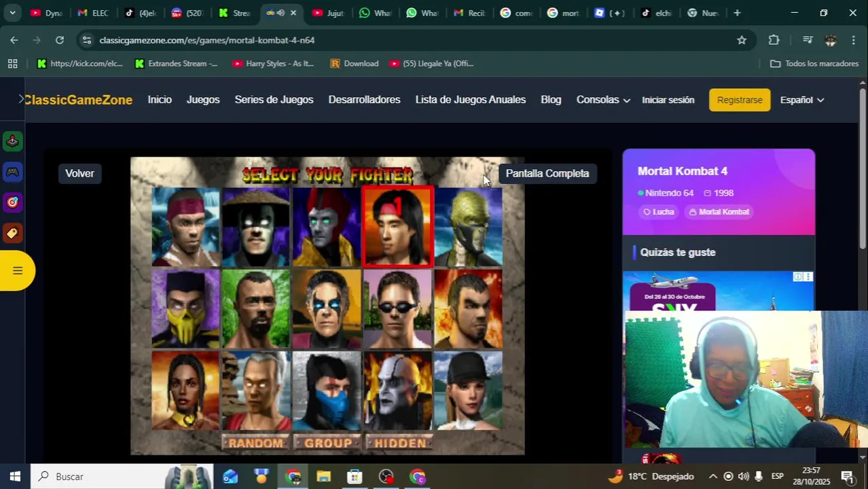868x489 pixels.
Task: Open the pink target icon in left sidebar
Action: [12, 202]
